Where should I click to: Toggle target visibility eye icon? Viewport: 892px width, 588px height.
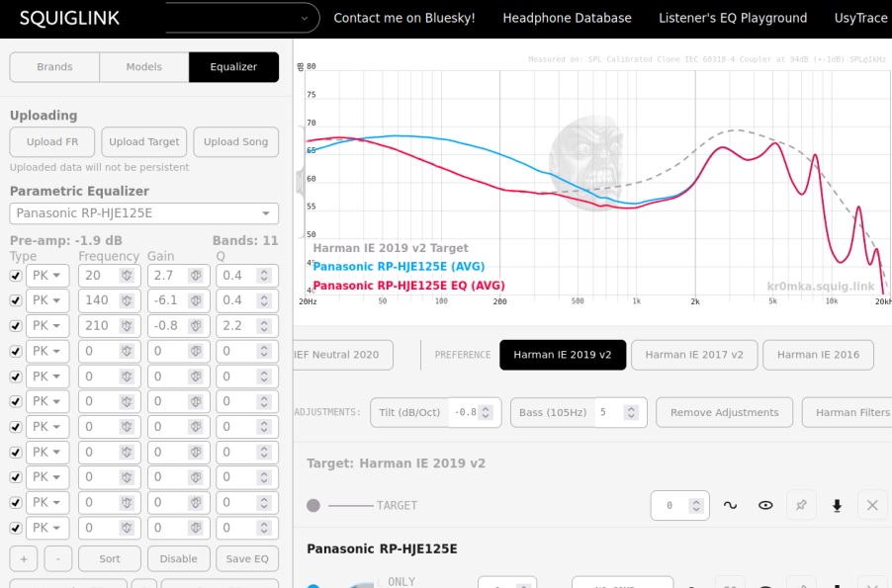(765, 505)
